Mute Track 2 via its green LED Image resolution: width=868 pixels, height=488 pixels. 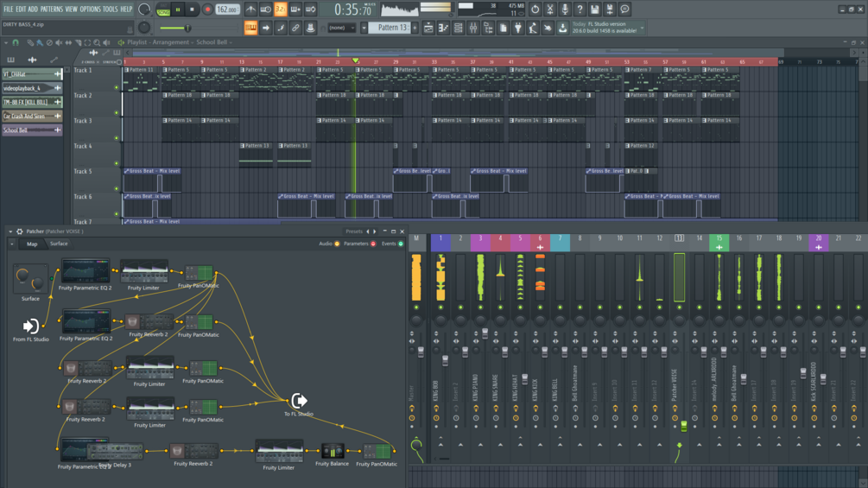pos(117,113)
